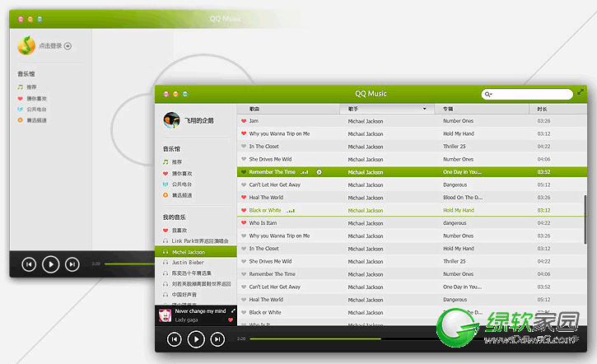Click next track button in the back window
Image resolution: width=597 pixels, height=364 pixels.
click(x=72, y=264)
